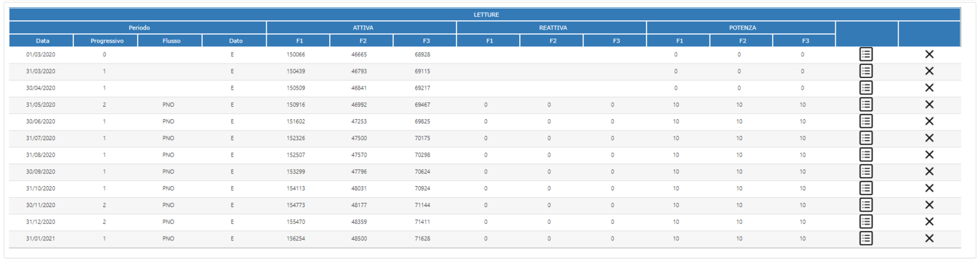Click the Dato column header

235,41
